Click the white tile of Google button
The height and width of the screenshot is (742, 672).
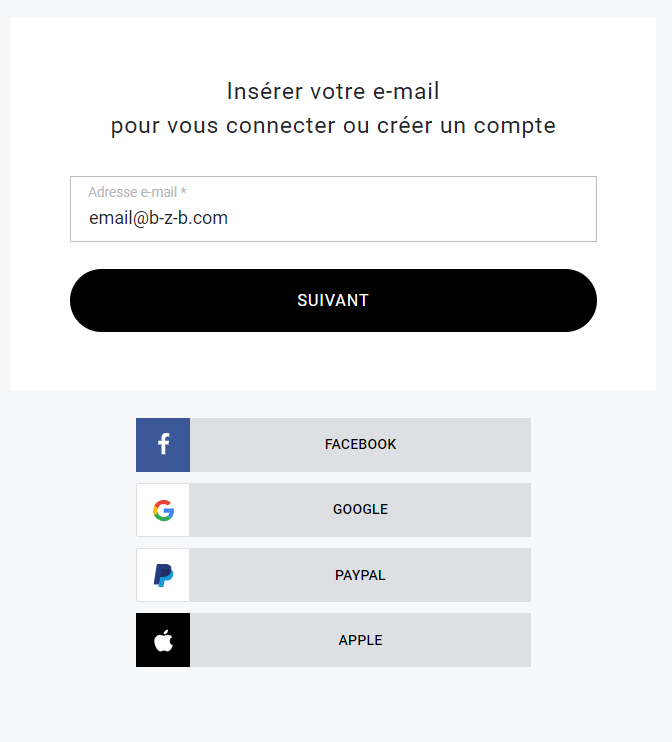tap(163, 510)
